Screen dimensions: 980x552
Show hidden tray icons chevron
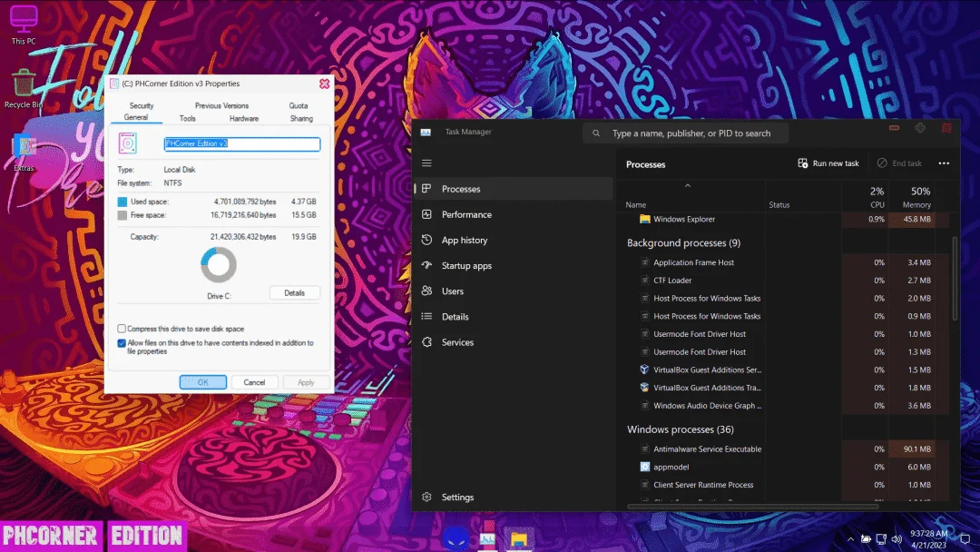tap(850, 539)
